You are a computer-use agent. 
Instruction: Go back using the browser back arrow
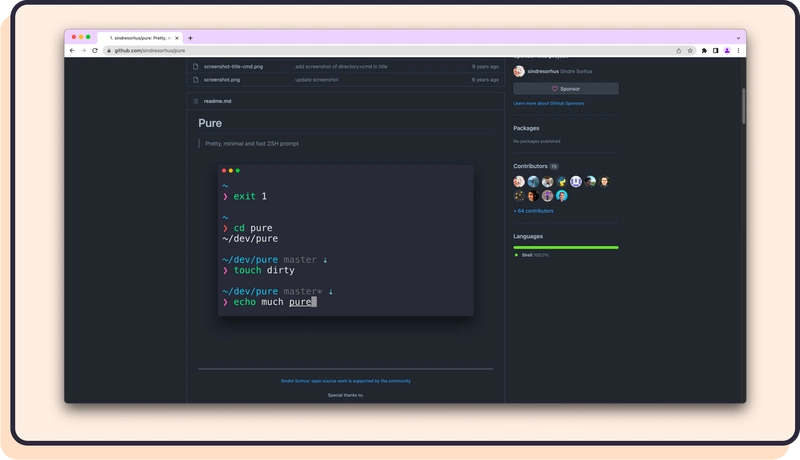coord(72,50)
